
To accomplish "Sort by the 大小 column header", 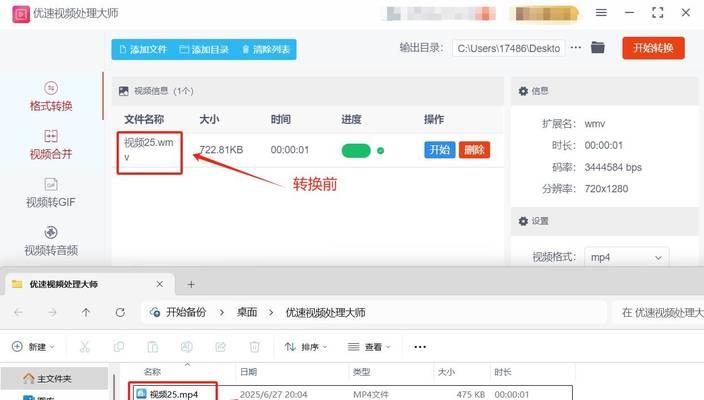I will [446, 372].
